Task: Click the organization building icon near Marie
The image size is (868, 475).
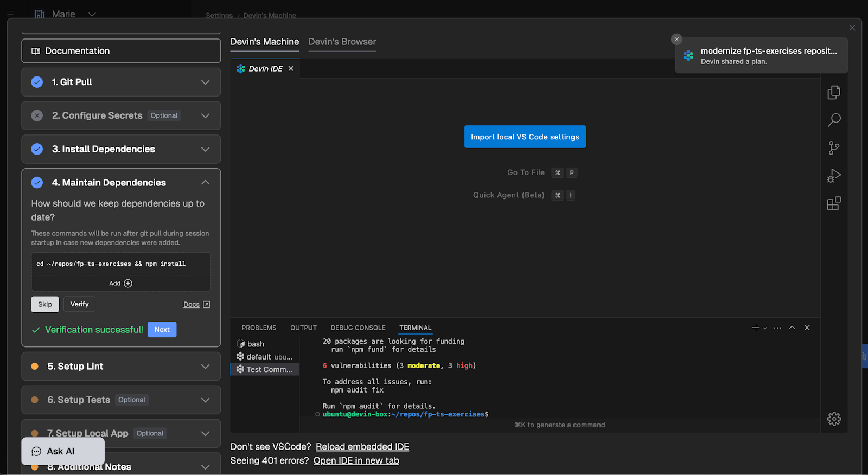Action: click(x=40, y=14)
